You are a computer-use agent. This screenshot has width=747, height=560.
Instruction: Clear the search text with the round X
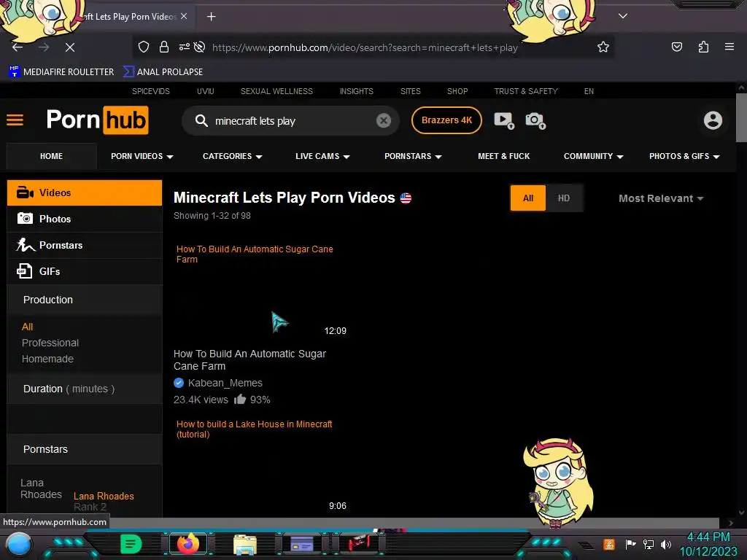coord(384,120)
